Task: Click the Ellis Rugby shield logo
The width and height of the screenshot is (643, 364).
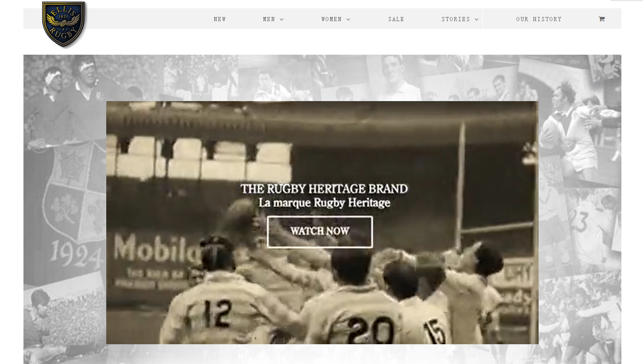Action: (x=63, y=24)
